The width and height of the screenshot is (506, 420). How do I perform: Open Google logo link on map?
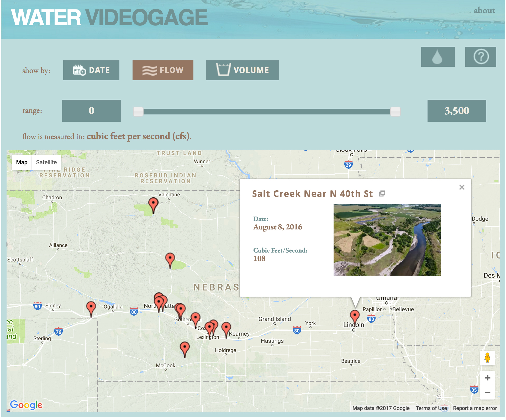coord(26,405)
